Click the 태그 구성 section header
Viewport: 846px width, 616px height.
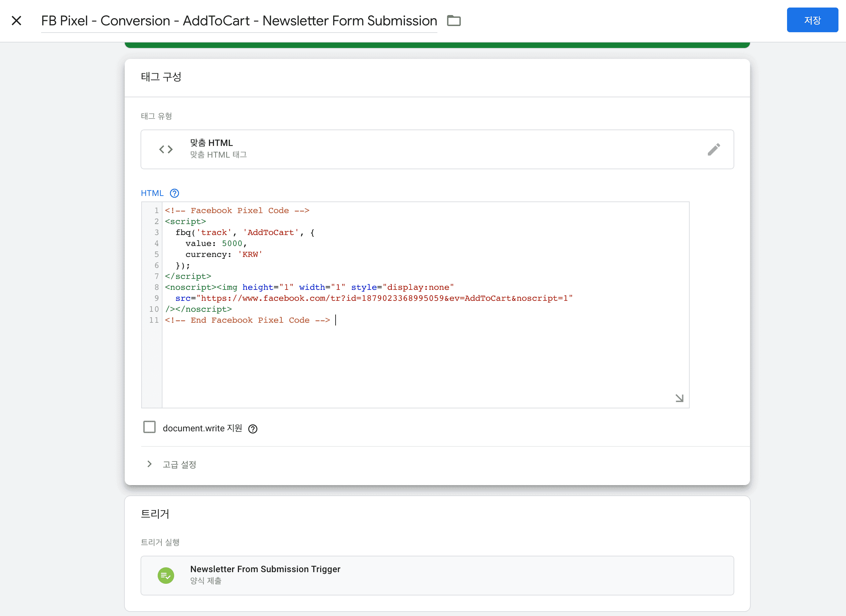(161, 77)
